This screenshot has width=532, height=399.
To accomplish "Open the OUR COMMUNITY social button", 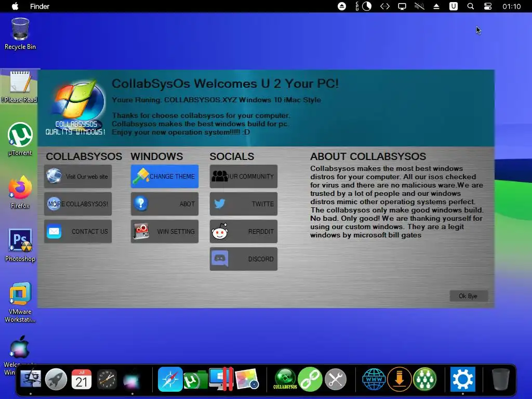I will (x=244, y=177).
